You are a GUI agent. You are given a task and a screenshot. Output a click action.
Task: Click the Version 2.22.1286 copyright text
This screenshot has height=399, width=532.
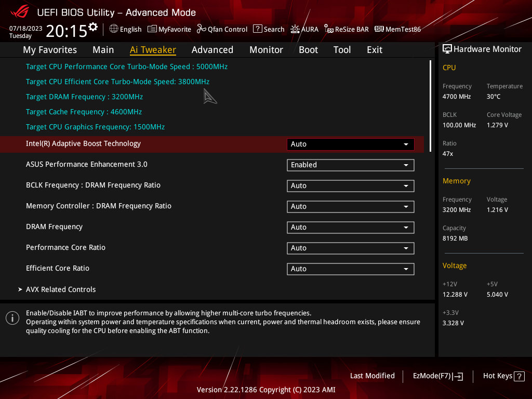tap(266, 390)
